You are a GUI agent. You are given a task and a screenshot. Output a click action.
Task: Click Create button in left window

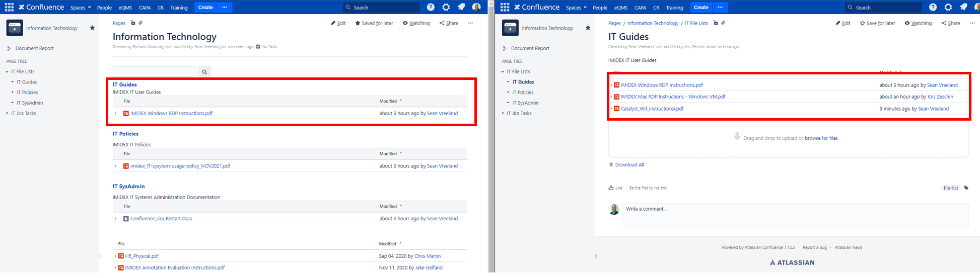click(x=205, y=8)
